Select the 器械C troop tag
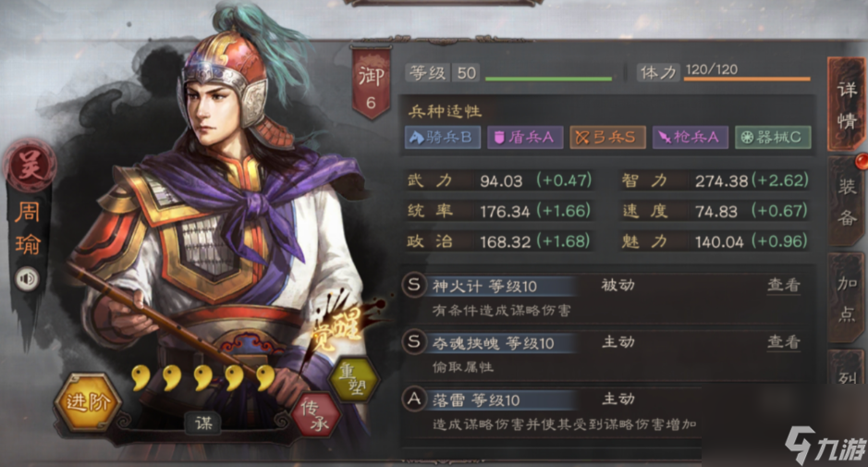The image size is (868, 467). (773, 138)
